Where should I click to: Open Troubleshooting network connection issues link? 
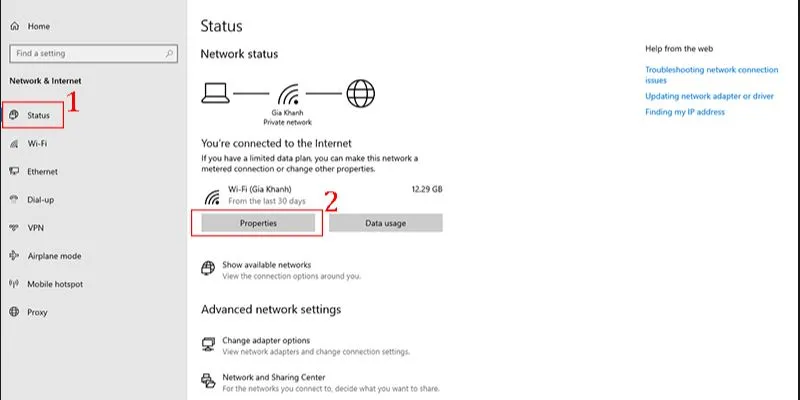click(710, 74)
